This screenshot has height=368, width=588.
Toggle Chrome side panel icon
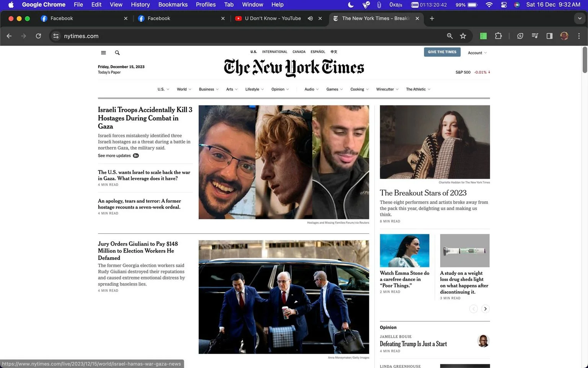(549, 36)
